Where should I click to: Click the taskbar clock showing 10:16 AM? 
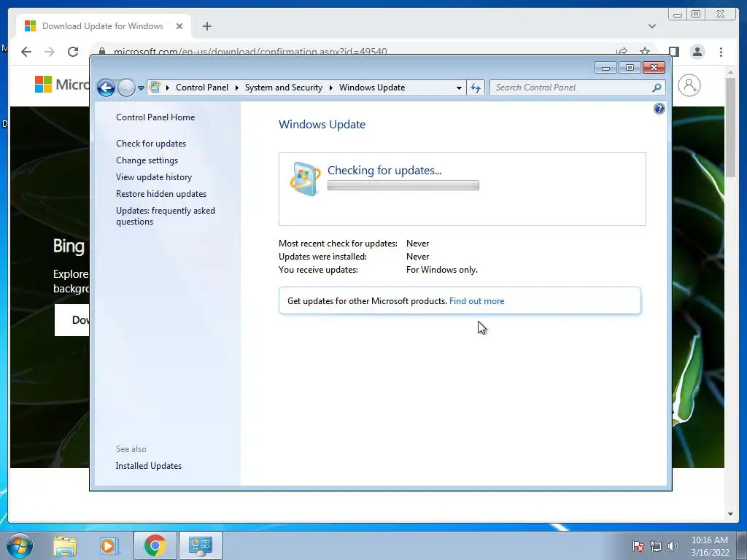click(710, 545)
